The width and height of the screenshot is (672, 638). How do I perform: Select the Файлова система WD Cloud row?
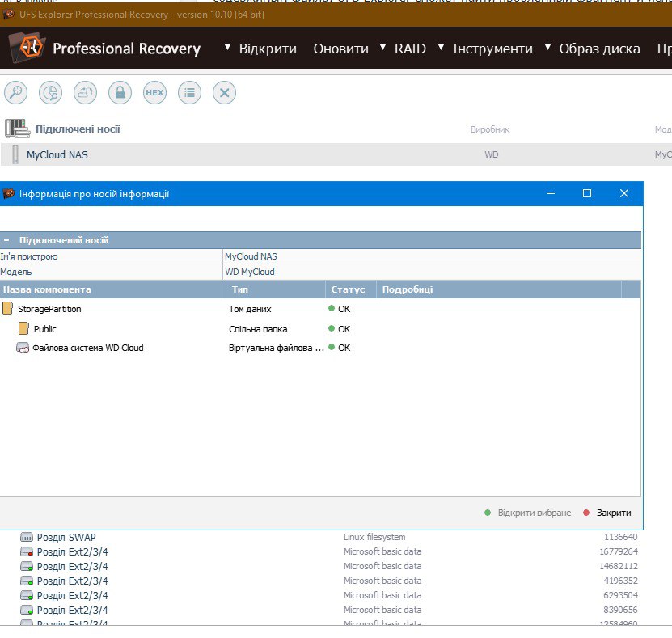tap(320, 348)
